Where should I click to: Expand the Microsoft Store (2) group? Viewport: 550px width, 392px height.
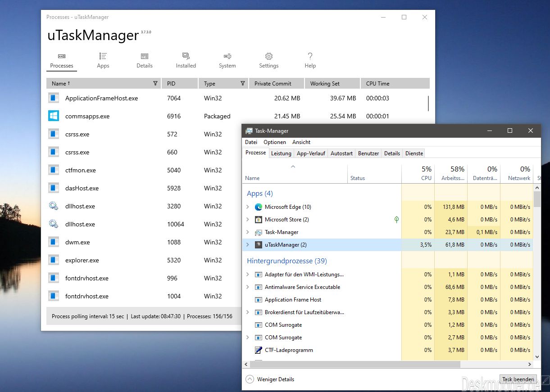[248, 220]
